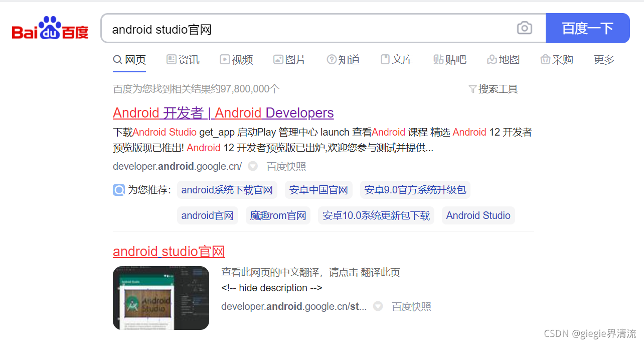Switch to 视频 tab

(x=237, y=60)
